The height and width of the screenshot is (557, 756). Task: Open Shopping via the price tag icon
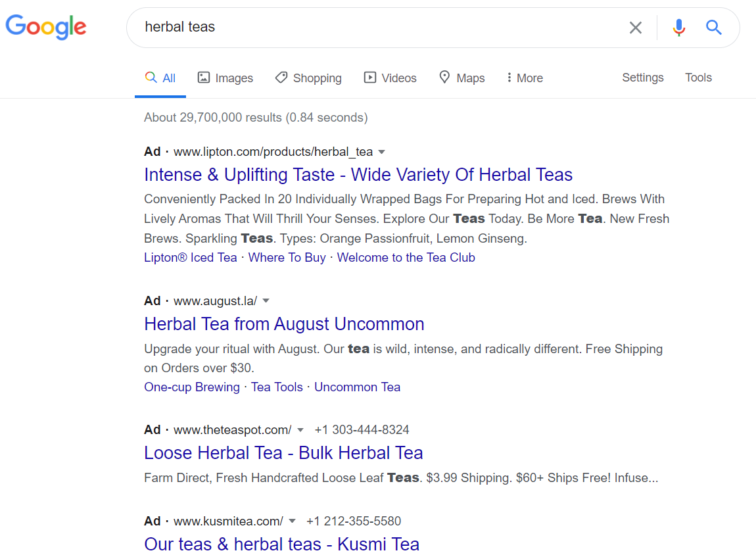pyautogui.click(x=281, y=78)
